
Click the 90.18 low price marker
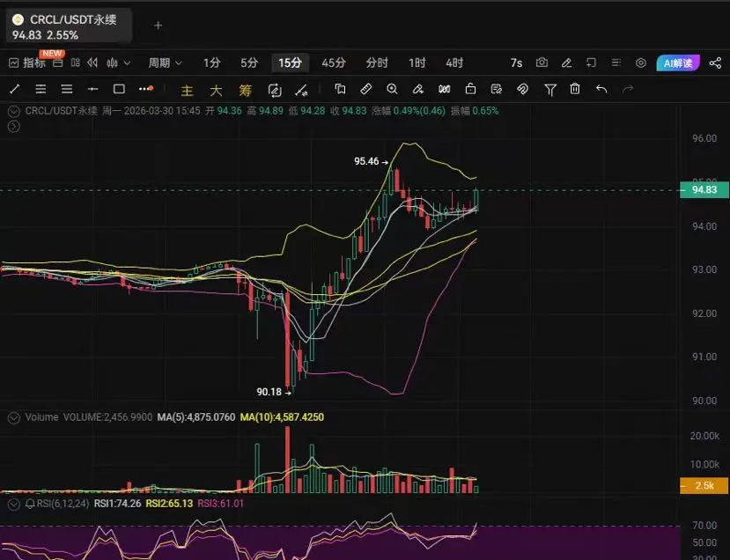[274, 393]
